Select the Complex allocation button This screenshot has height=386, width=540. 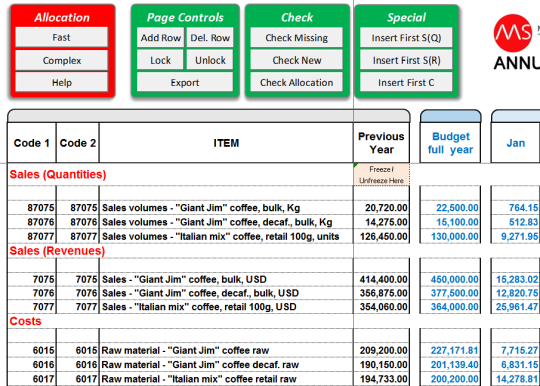click(x=61, y=60)
